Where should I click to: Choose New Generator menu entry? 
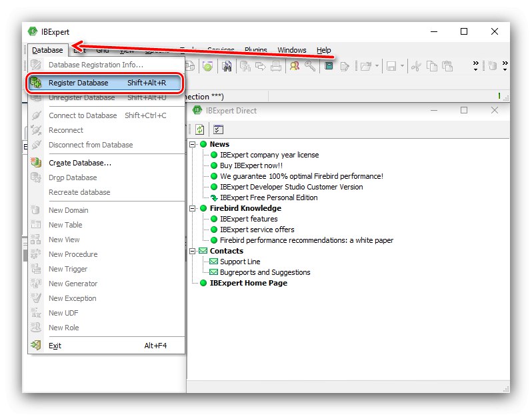click(107, 284)
